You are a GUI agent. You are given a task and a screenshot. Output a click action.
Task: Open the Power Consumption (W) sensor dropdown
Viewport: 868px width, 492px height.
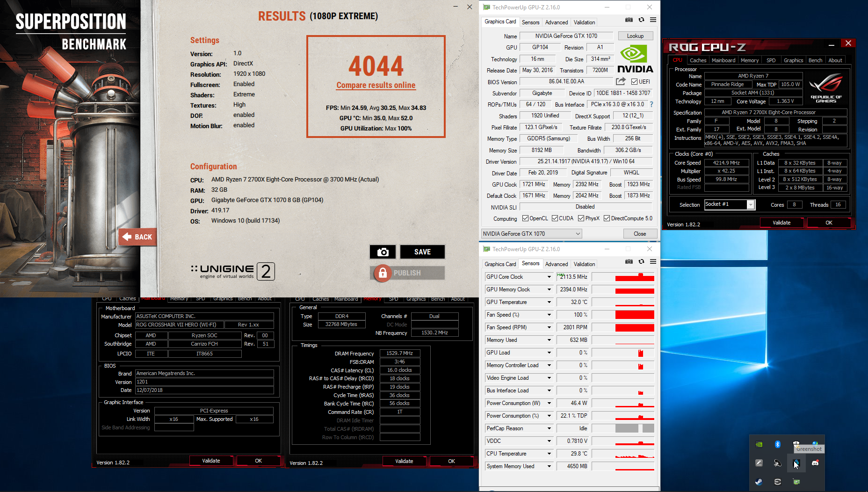549,403
